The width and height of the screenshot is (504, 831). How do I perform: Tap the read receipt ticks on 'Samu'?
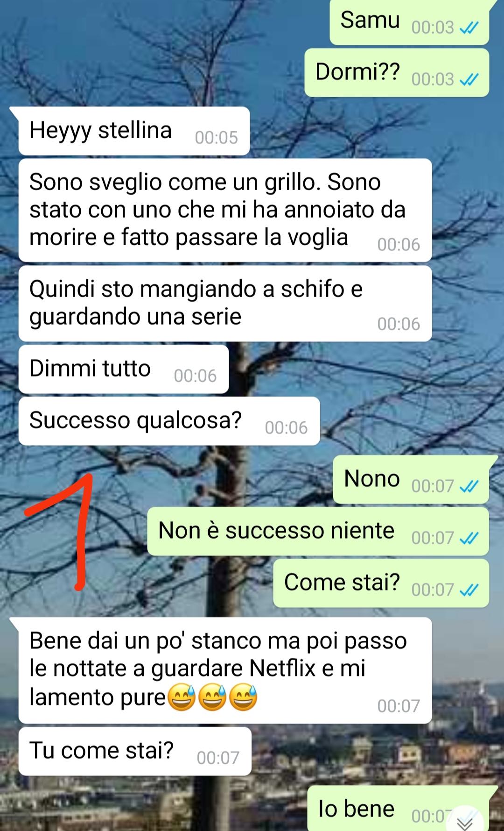click(x=469, y=28)
